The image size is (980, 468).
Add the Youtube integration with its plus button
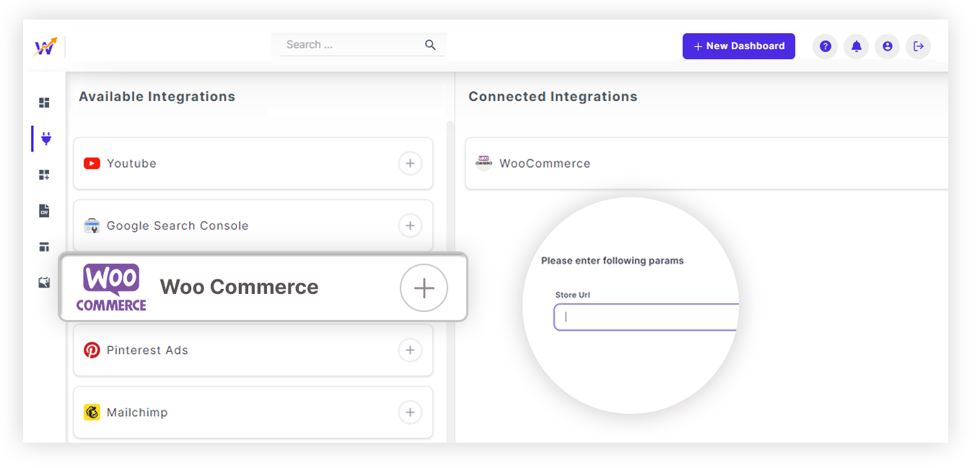(410, 163)
